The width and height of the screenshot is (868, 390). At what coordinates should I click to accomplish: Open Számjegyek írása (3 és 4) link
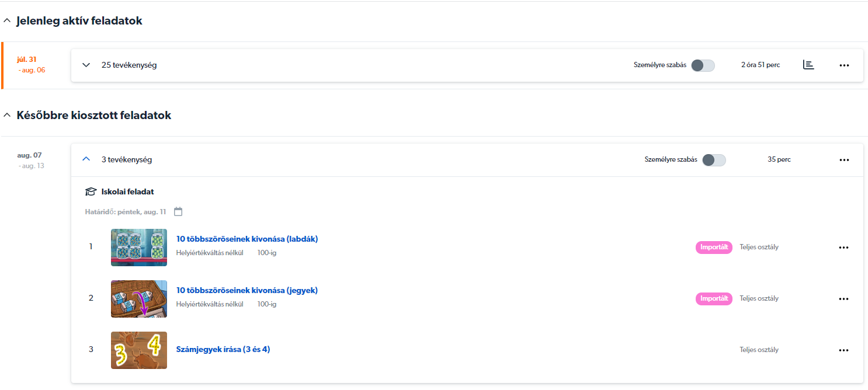point(223,349)
